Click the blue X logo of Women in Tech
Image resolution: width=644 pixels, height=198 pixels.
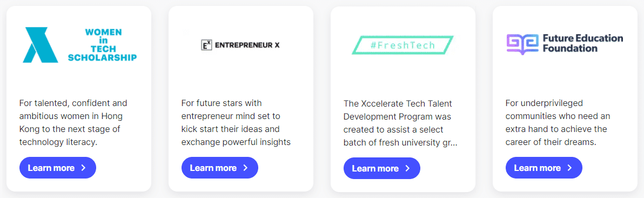(40, 45)
